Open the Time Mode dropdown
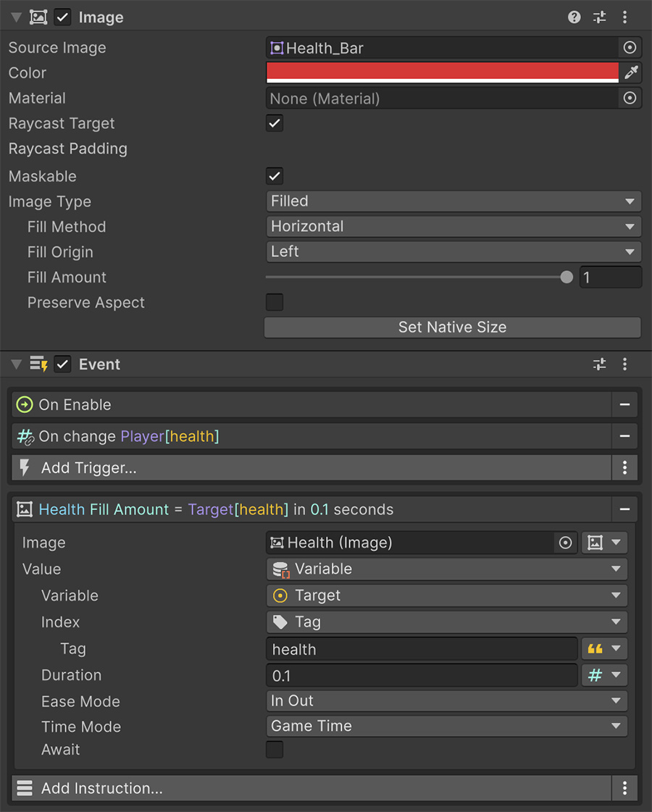The width and height of the screenshot is (652, 812). [x=447, y=726]
